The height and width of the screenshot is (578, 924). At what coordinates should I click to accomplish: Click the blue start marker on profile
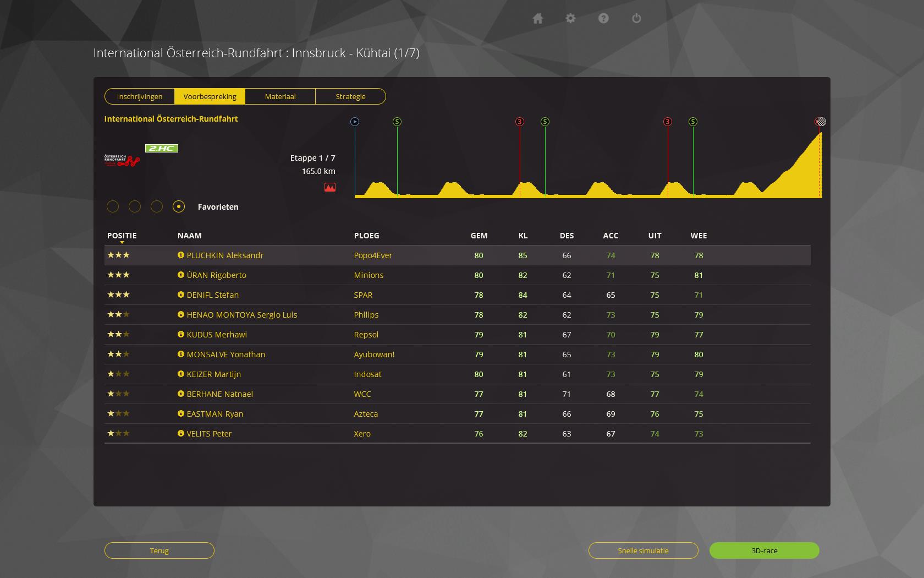click(355, 122)
